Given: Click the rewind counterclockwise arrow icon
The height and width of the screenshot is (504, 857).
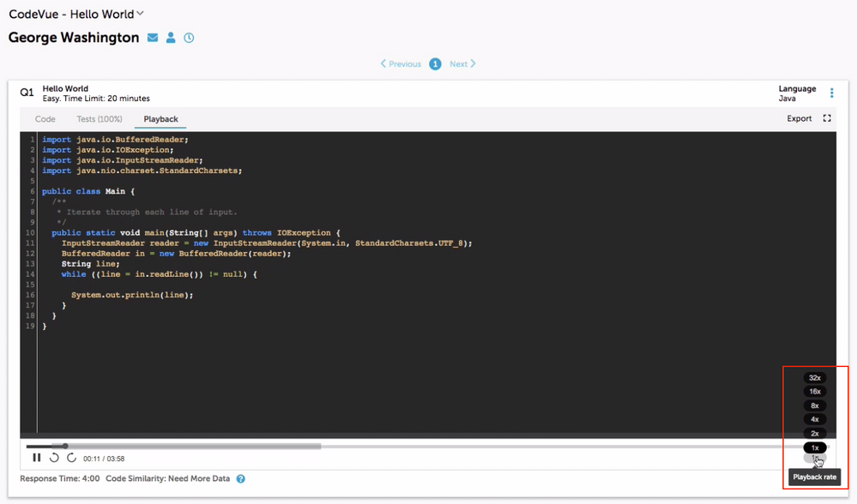Looking at the screenshot, I should pyautogui.click(x=54, y=458).
